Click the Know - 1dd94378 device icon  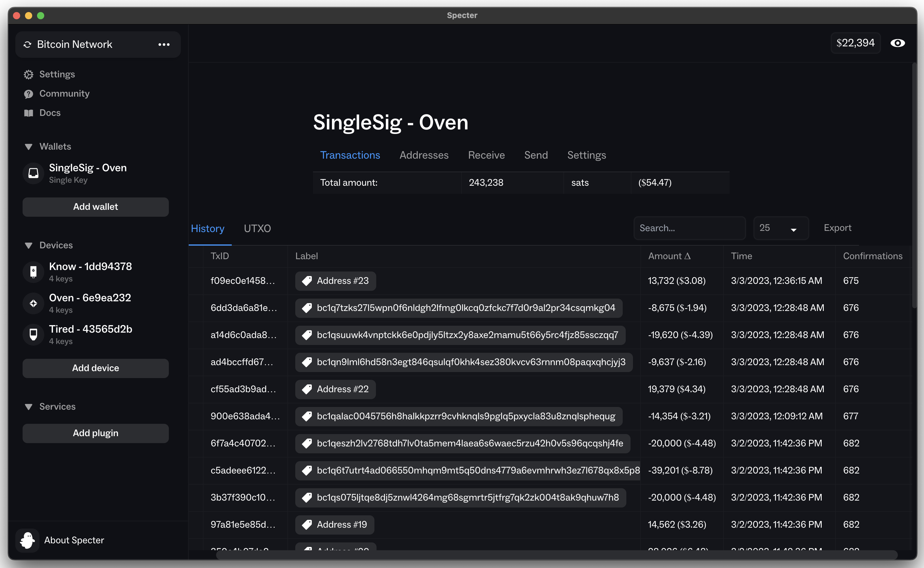pos(33,272)
